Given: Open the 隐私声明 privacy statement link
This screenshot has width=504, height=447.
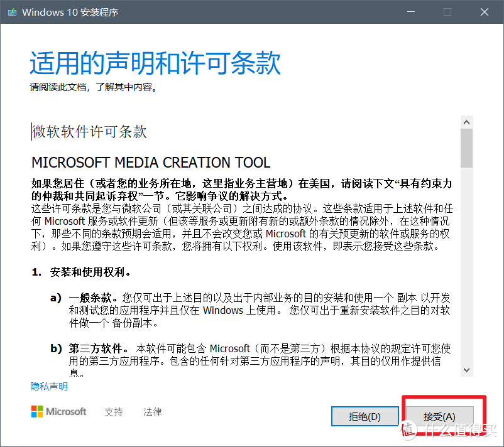Looking at the screenshot, I should pyautogui.click(x=49, y=386).
